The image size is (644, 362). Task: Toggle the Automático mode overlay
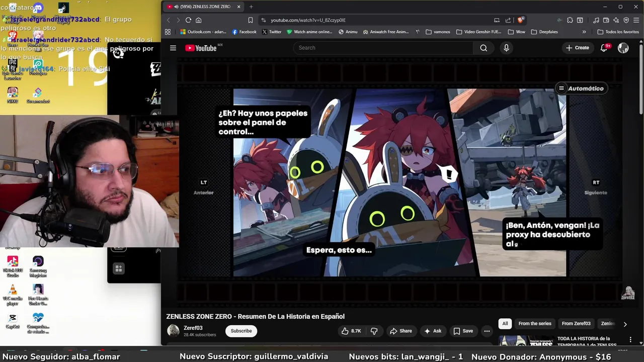pos(581,88)
